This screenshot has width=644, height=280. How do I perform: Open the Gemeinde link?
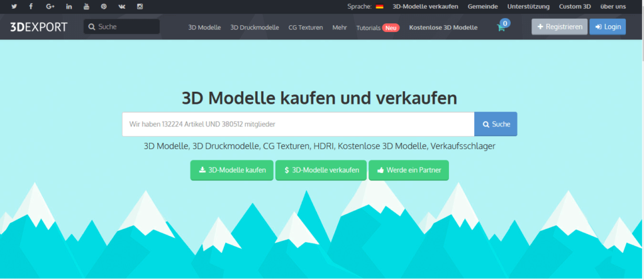click(482, 6)
